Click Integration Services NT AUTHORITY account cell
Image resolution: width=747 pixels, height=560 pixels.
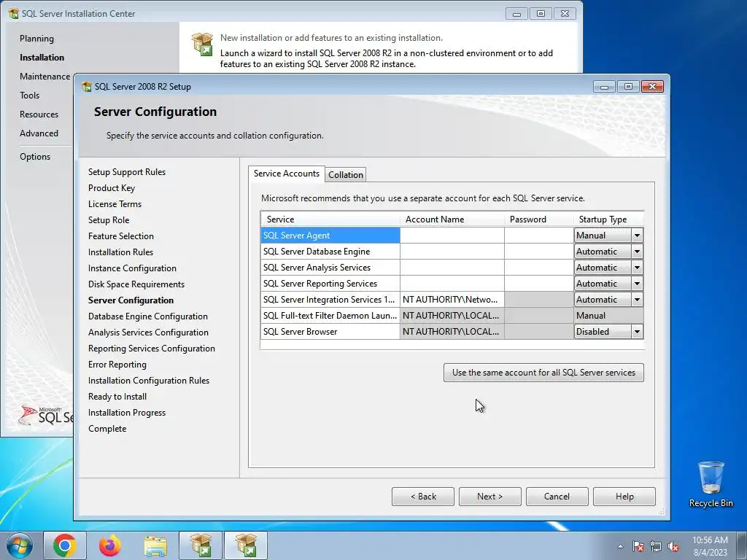(x=452, y=300)
